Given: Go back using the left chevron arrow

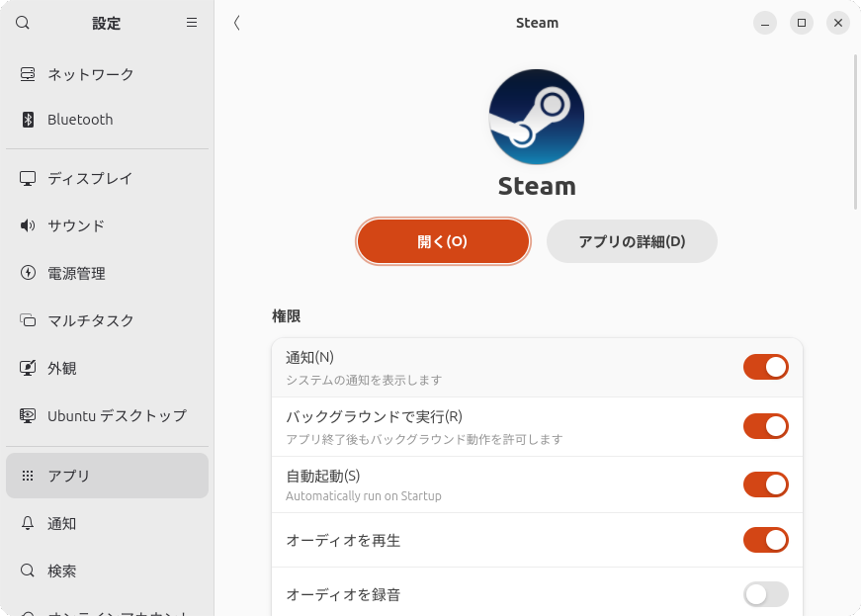Looking at the screenshot, I should pos(236,23).
